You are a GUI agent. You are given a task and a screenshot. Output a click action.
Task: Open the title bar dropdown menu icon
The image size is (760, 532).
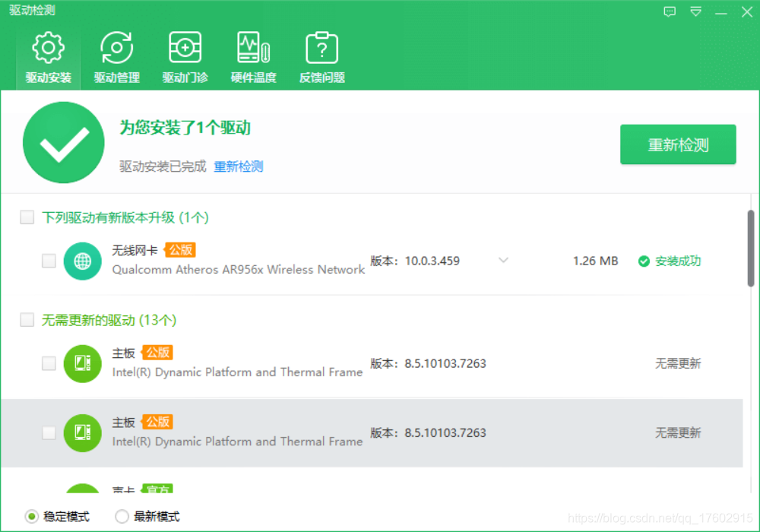pyautogui.click(x=695, y=11)
